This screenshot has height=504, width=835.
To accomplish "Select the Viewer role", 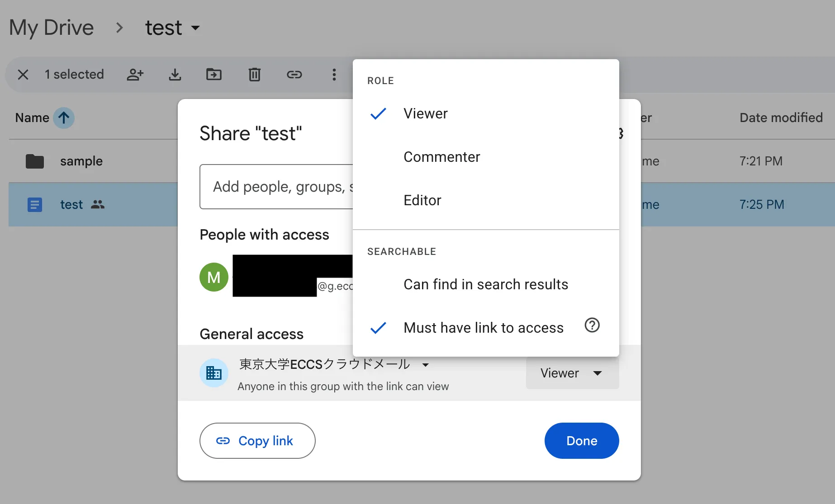I will tap(486, 113).
